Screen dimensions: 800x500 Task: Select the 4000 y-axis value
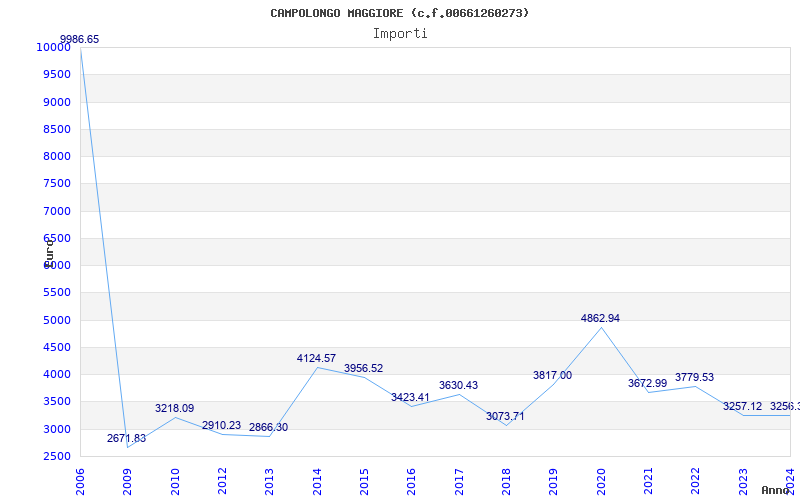[x=57, y=374]
